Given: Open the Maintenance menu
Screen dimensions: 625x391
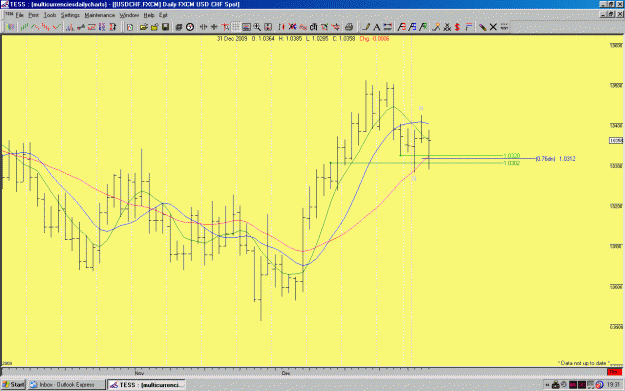Looking at the screenshot, I should click(x=100, y=15).
